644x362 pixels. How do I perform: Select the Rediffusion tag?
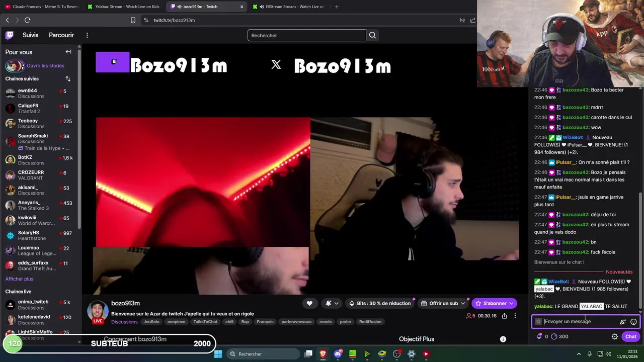370,322
